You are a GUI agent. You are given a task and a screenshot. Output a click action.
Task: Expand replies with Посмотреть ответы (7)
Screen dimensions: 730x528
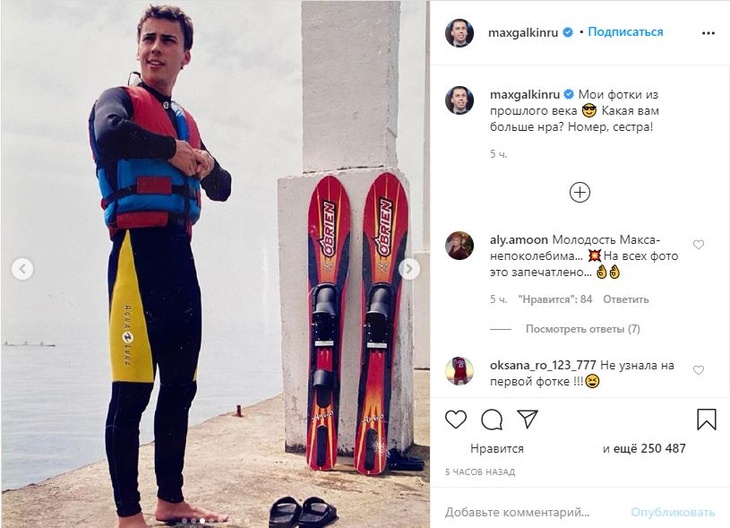[583, 329]
